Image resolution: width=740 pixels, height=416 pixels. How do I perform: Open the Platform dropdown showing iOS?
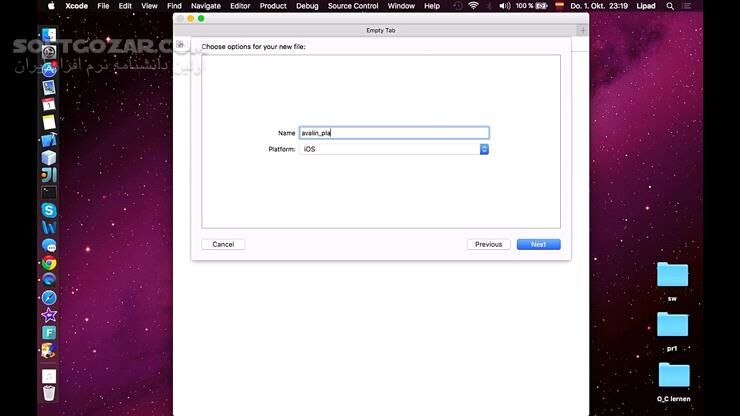click(394, 149)
